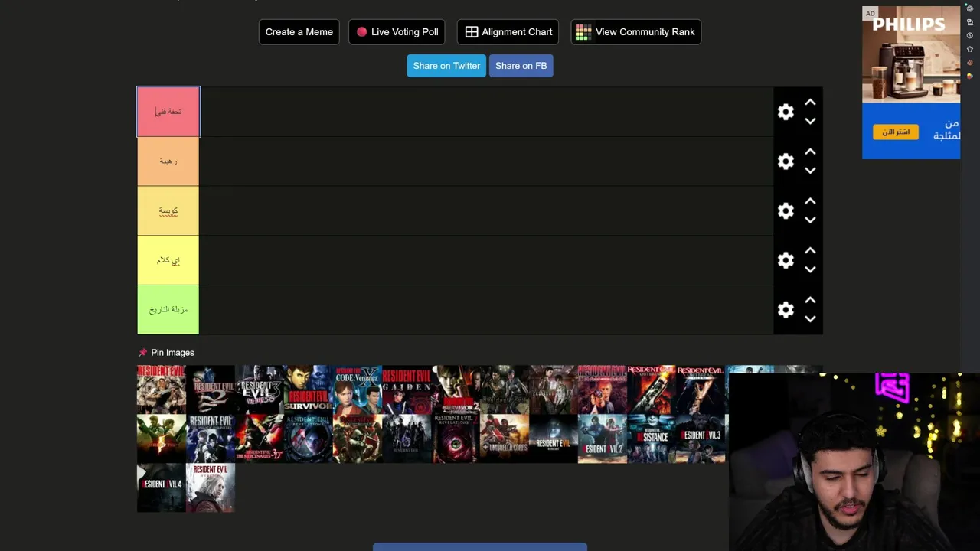
Task: Edit the orange رهيبة tier label
Action: point(168,161)
